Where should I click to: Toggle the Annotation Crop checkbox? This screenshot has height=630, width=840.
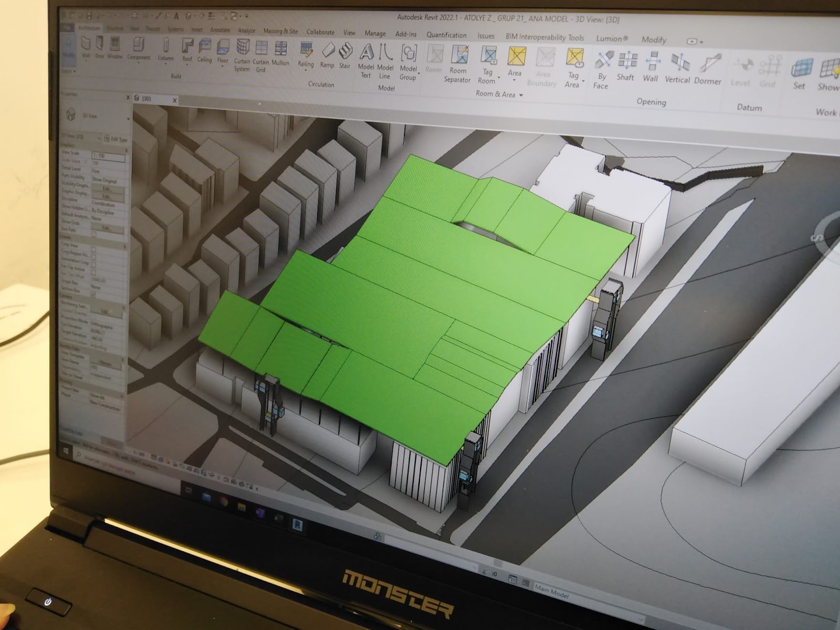(94, 265)
